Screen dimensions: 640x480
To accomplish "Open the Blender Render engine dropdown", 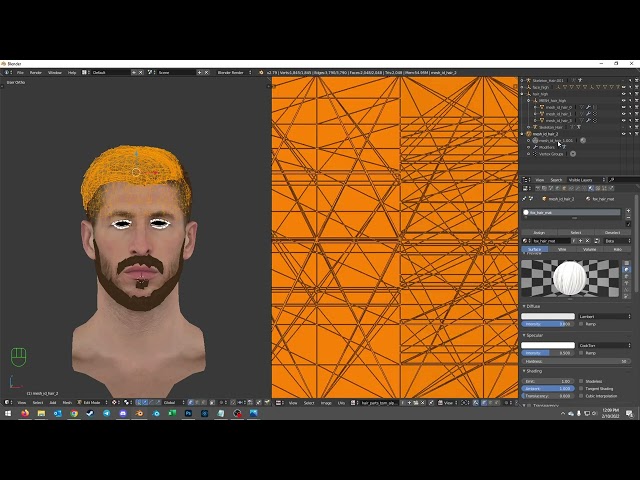I will [233, 72].
